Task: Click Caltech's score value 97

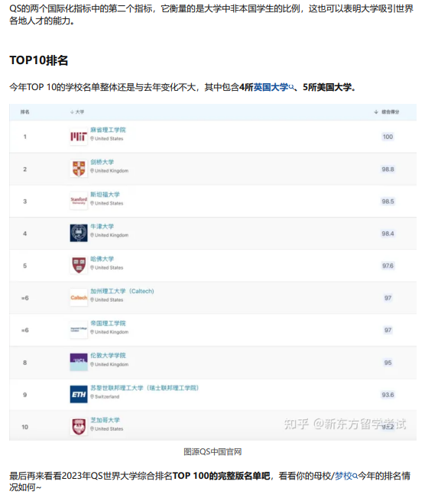Action: [x=388, y=298]
